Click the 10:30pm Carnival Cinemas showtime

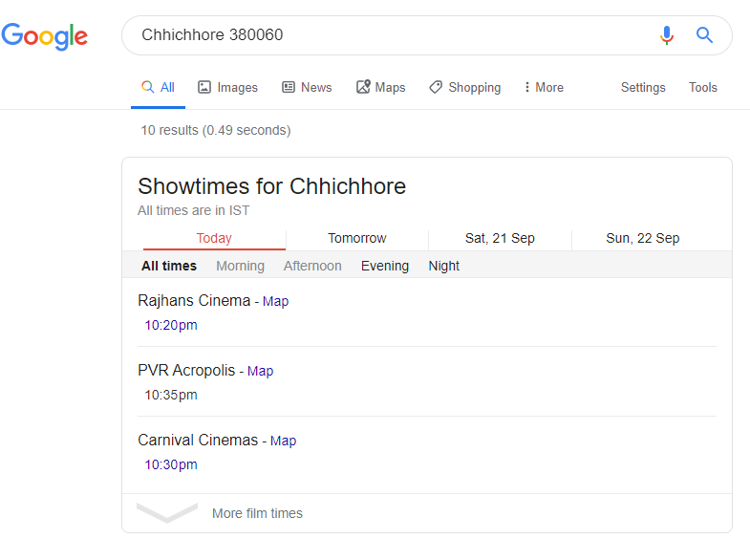(x=171, y=464)
